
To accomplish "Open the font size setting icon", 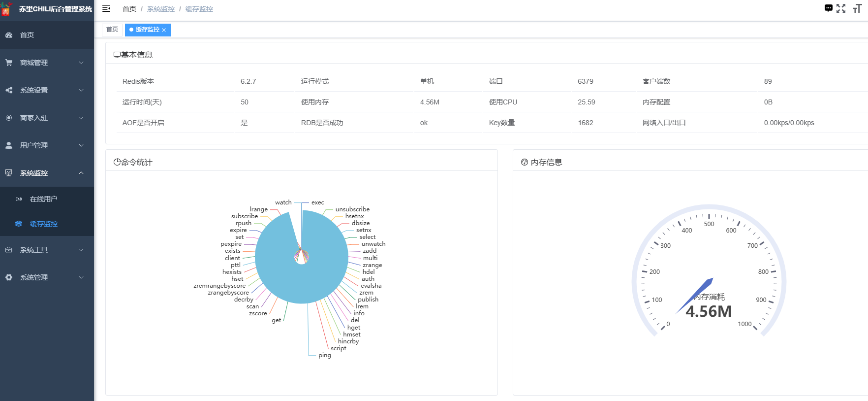I will pyautogui.click(x=857, y=8).
